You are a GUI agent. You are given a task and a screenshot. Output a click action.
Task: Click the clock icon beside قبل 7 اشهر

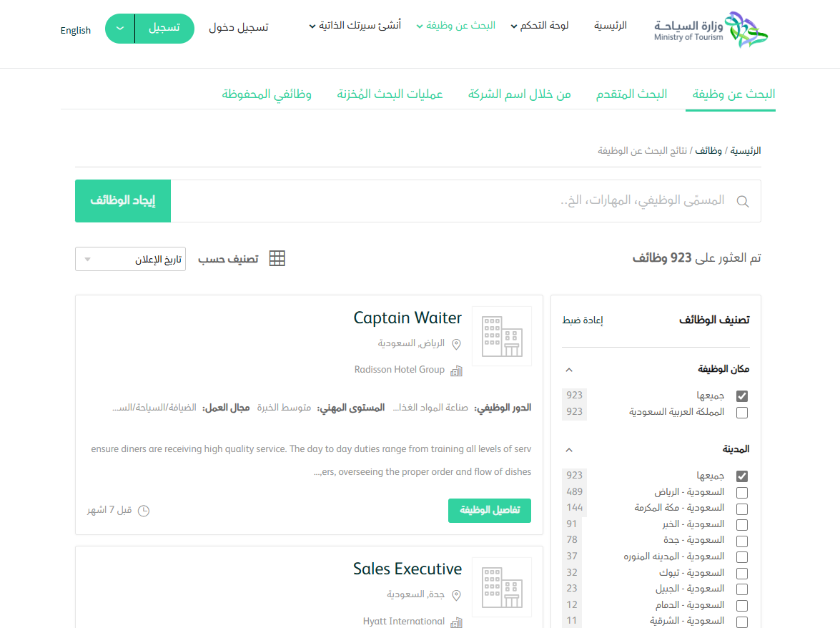tap(144, 511)
